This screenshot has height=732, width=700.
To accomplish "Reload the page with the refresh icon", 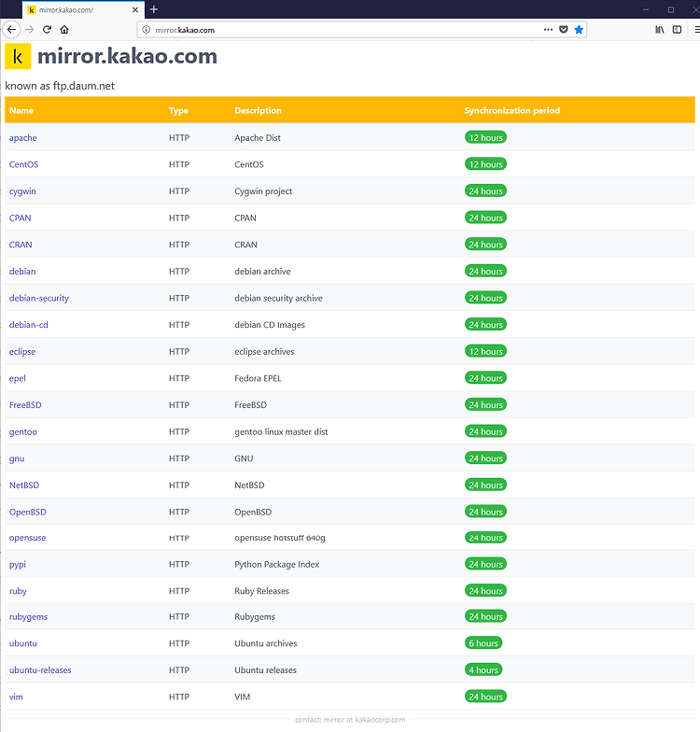I will coord(47,30).
